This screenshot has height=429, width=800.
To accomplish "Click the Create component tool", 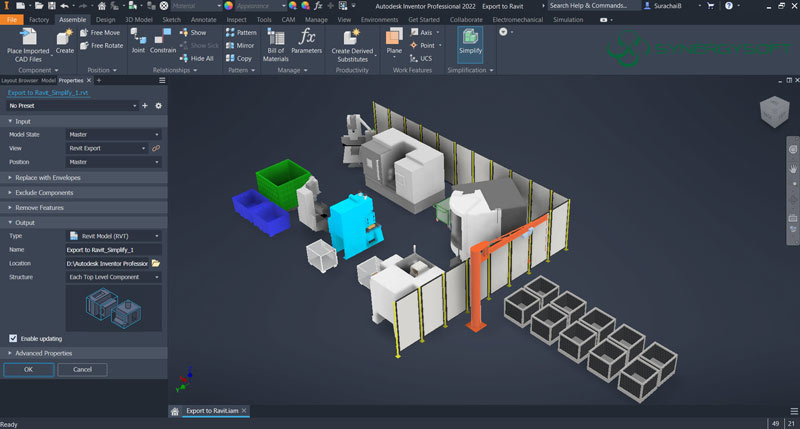I will pyautogui.click(x=65, y=41).
